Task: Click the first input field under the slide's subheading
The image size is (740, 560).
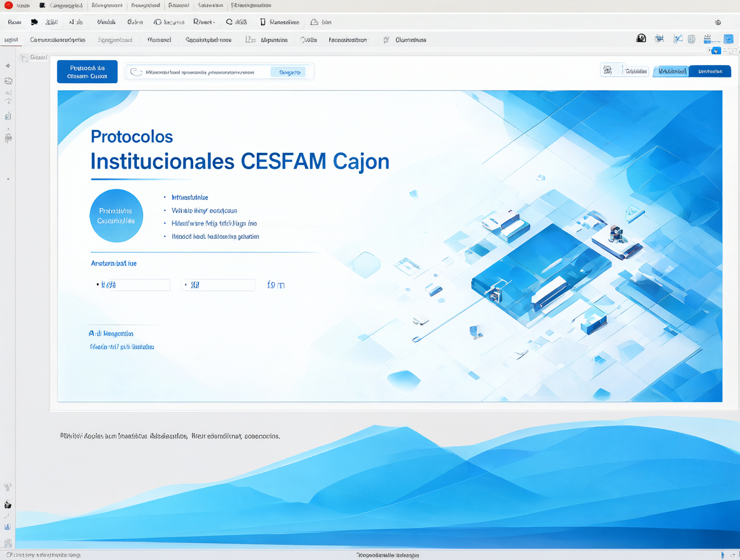Action: coord(132,285)
